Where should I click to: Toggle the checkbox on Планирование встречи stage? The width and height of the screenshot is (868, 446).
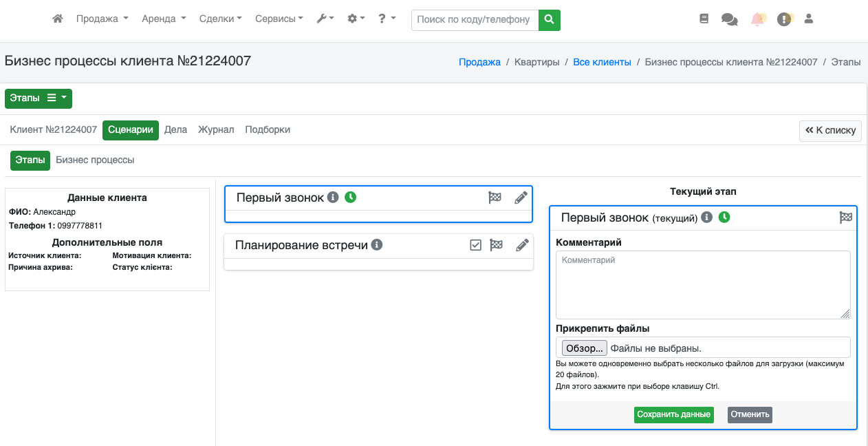(x=475, y=245)
